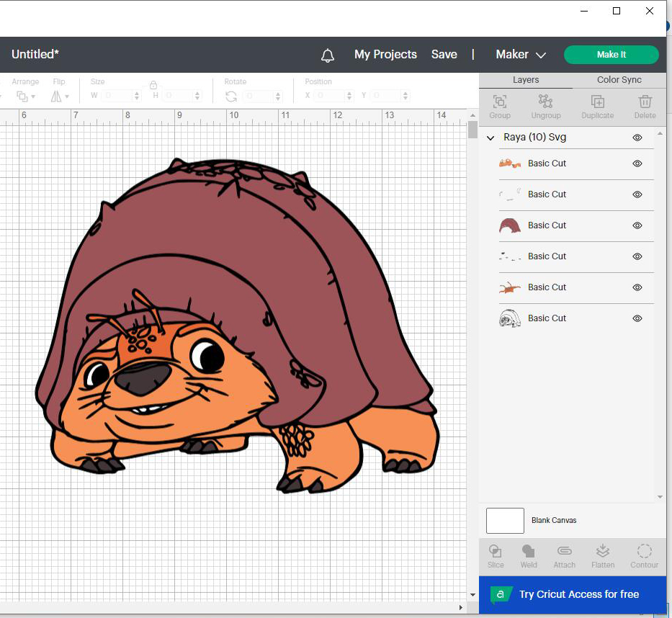
Task: Hide the black outline layer
Action: pyautogui.click(x=637, y=318)
